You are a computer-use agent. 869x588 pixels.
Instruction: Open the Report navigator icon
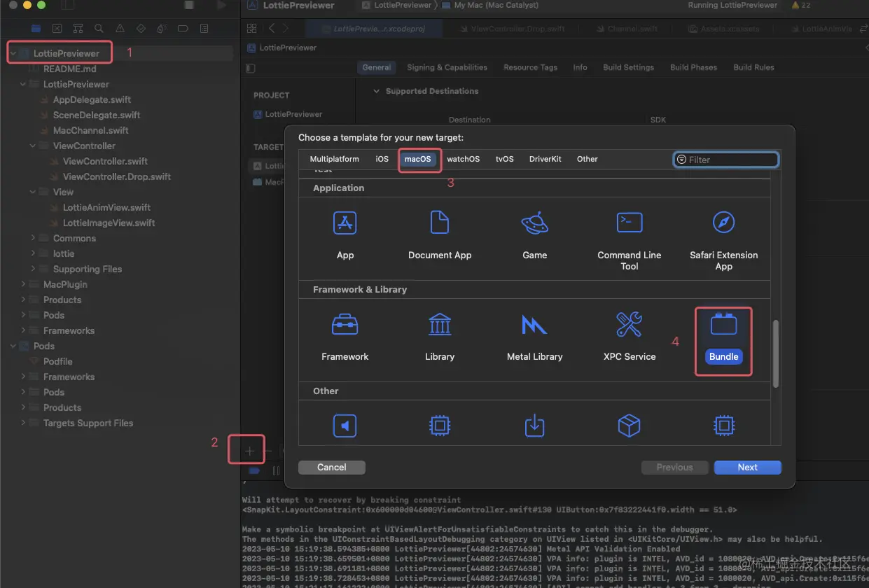tap(204, 29)
